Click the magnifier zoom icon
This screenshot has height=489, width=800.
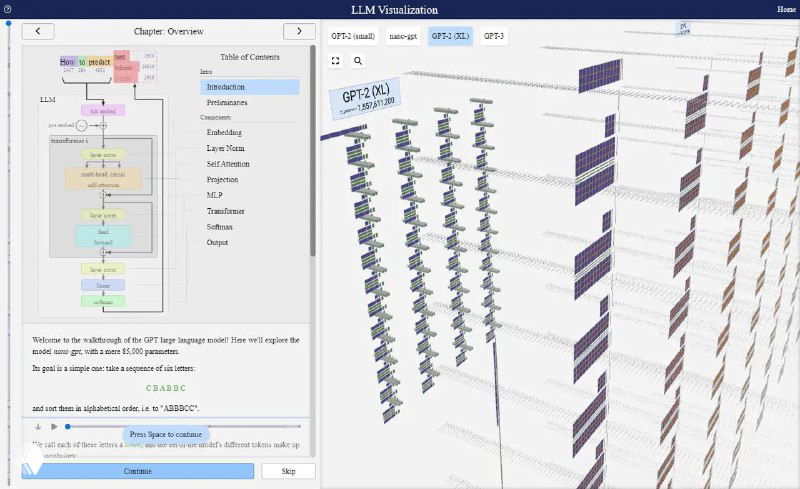pos(358,61)
